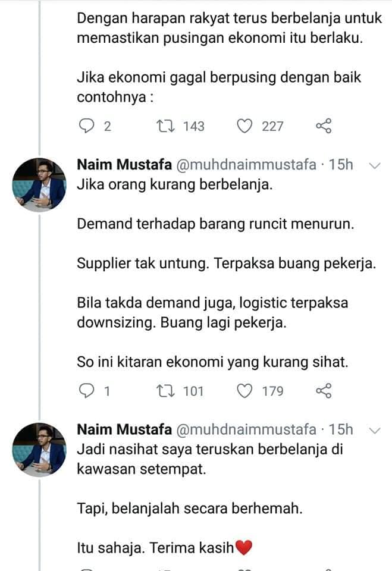Image resolution: width=392 pixels, height=571 pixels.
Task: Retweet the tweet with 143 retweets
Action: click(166, 126)
